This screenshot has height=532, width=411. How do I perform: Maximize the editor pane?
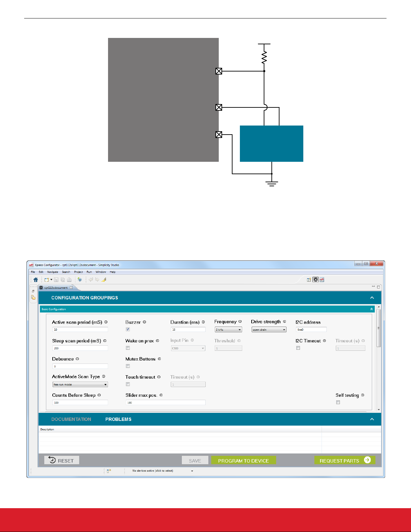pos(378,287)
